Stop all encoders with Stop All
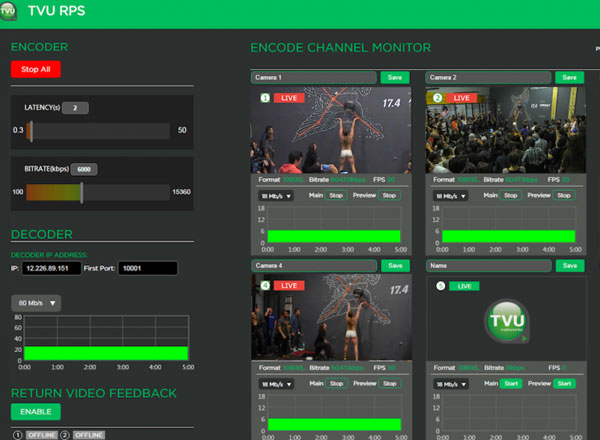Image resolution: width=600 pixels, height=440 pixels. click(36, 69)
